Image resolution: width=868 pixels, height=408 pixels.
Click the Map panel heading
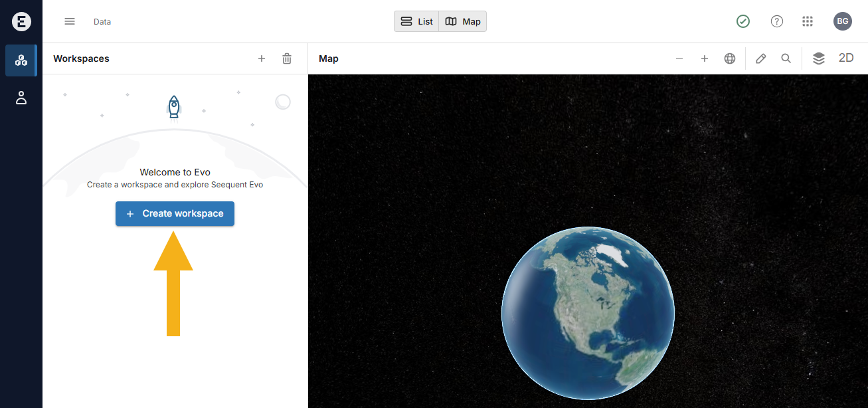pos(329,58)
